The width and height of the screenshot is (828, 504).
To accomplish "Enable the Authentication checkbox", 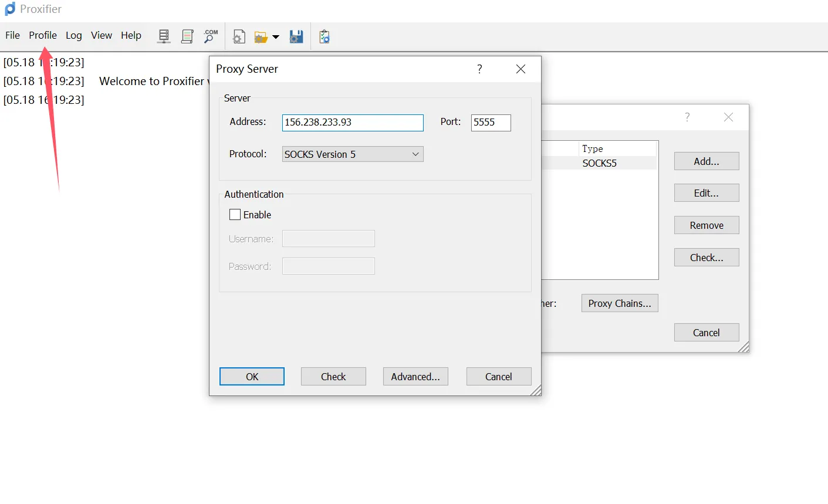I will click(x=235, y=215).
